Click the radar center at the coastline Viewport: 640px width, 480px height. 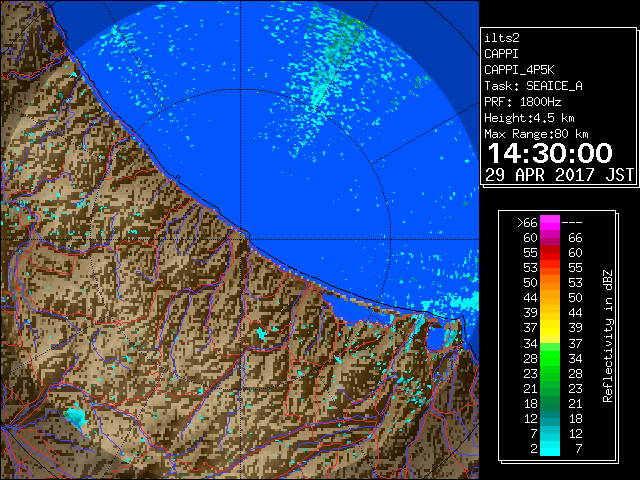[241, 239]
